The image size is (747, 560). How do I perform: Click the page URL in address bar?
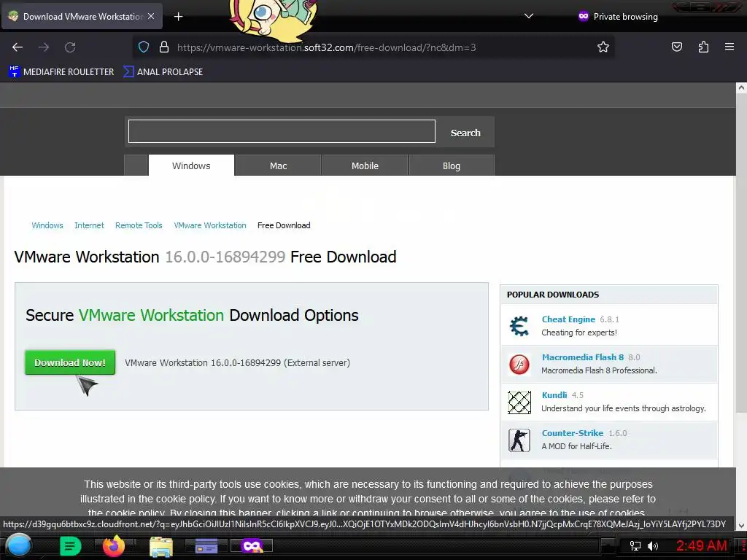(x=326, y=47)
